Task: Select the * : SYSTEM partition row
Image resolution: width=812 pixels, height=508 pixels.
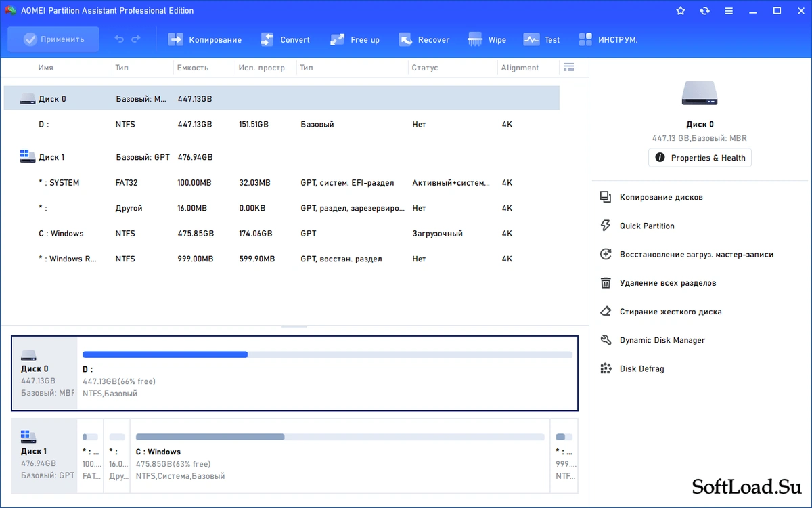Action: 281,183
